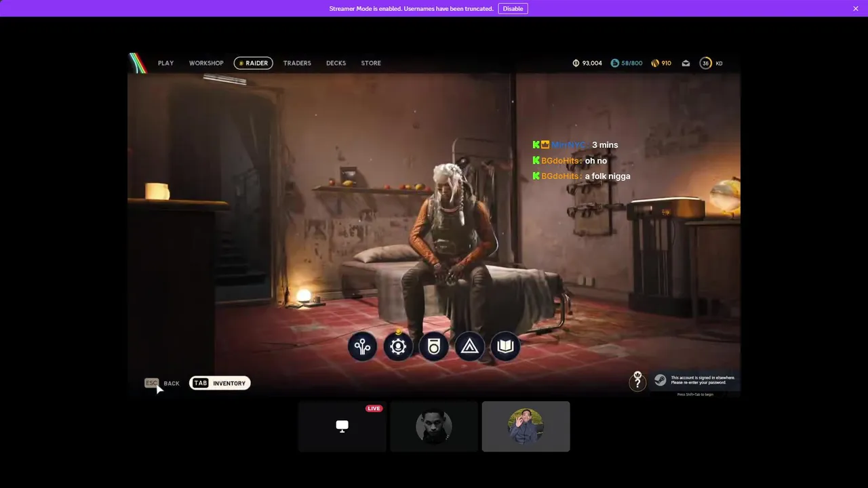Click the KD player name
Image resolution: width=868 pixels, height=488 pixels.
point(719,63)
